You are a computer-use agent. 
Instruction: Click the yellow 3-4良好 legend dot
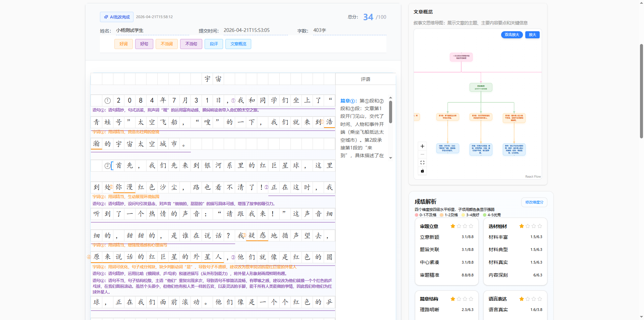(x=463, y=215)
